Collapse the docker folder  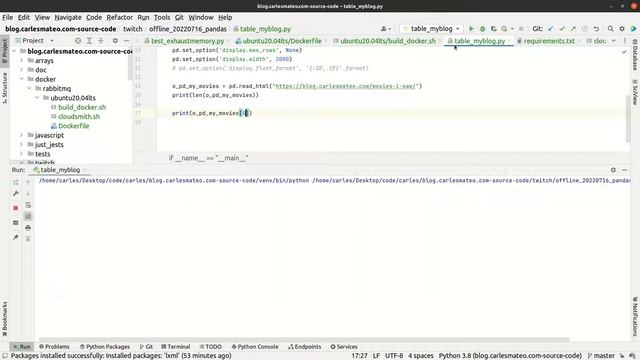(x=22, y=79)
